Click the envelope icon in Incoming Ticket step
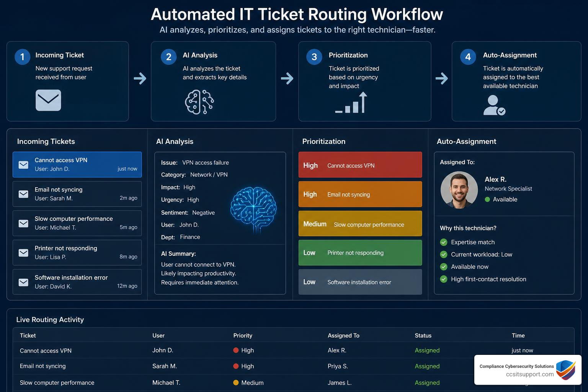588x392 pixels. point(48,100)
